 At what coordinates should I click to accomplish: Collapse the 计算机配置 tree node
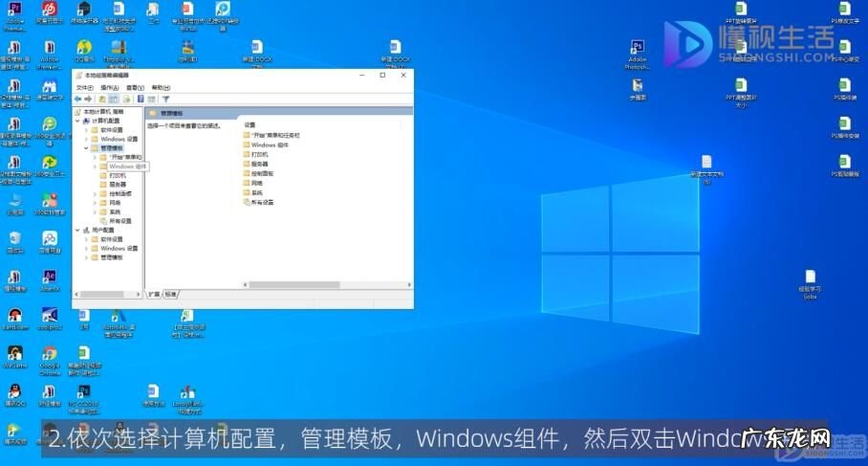pyautogui.click(x=77, y=121)
